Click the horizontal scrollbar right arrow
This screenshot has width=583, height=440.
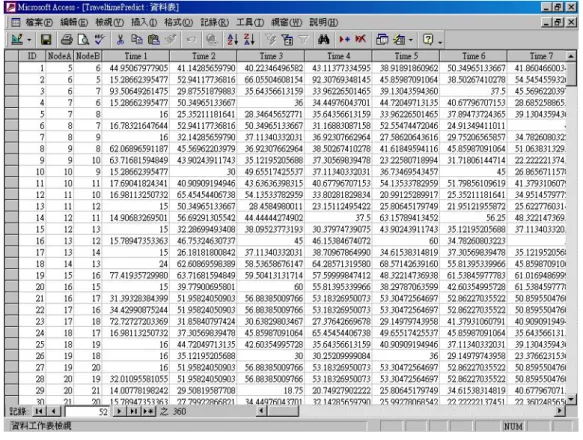click(x=560, y=411)
